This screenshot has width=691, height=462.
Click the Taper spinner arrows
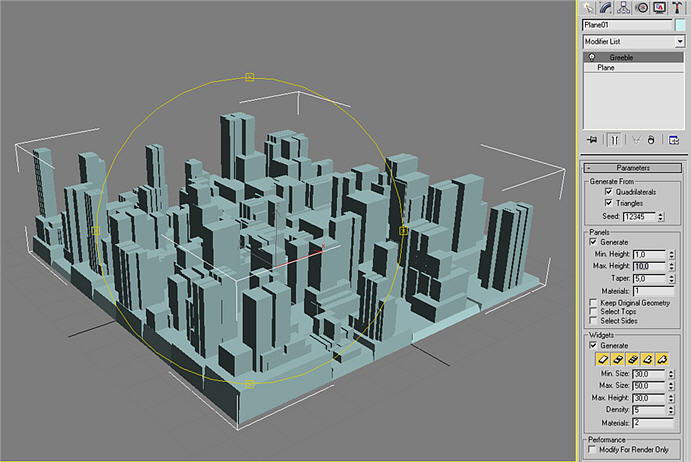click(672, 279)
